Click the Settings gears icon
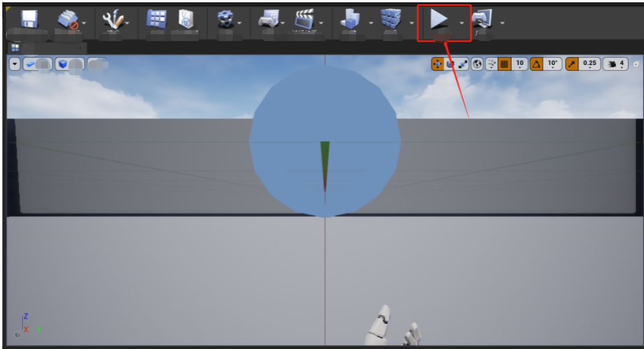Image resolution: width=644 pixels, height=349 pixels. pos(225,19)
